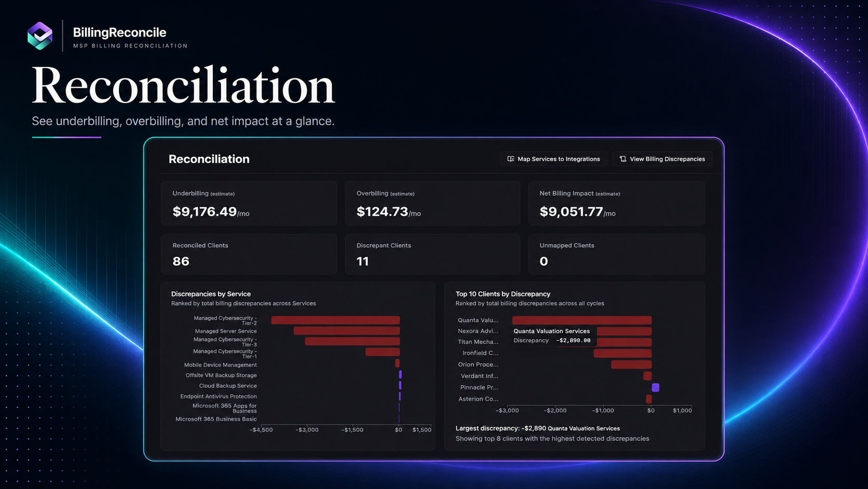The width and height of the screenshot is (868, 489).
Task: Click the Reconciliation panel title
Action: pyautogui.click(x=209, y=159)
